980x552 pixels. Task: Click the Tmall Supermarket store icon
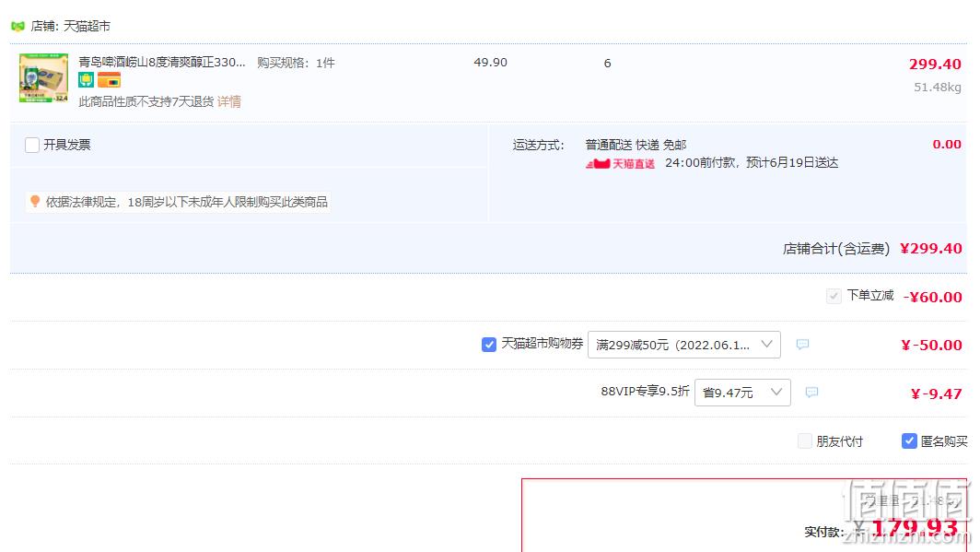click(17, 26)
